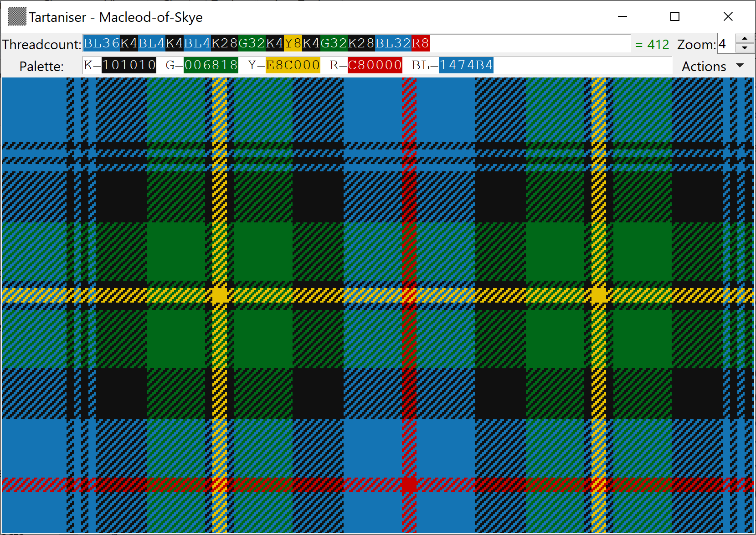Screen dimensions: 756x535
Task: Decrease the Zoom value with down arrow
Action: point(745,48)
